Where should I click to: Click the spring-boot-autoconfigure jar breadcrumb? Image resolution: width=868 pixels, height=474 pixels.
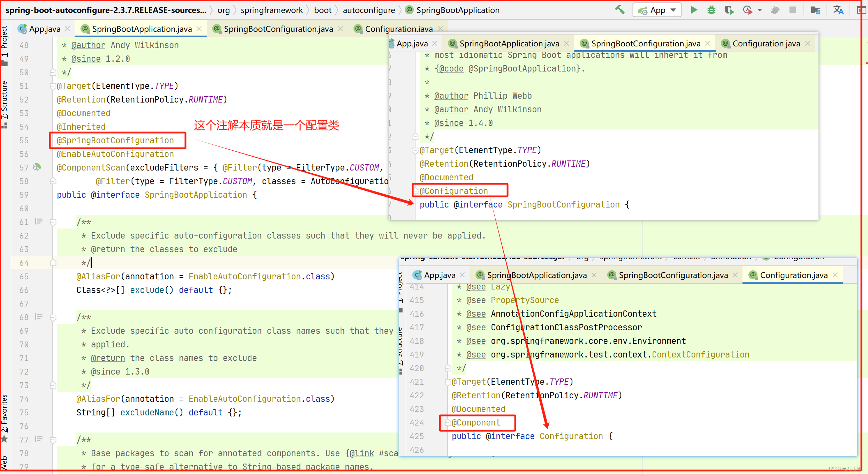106,10
